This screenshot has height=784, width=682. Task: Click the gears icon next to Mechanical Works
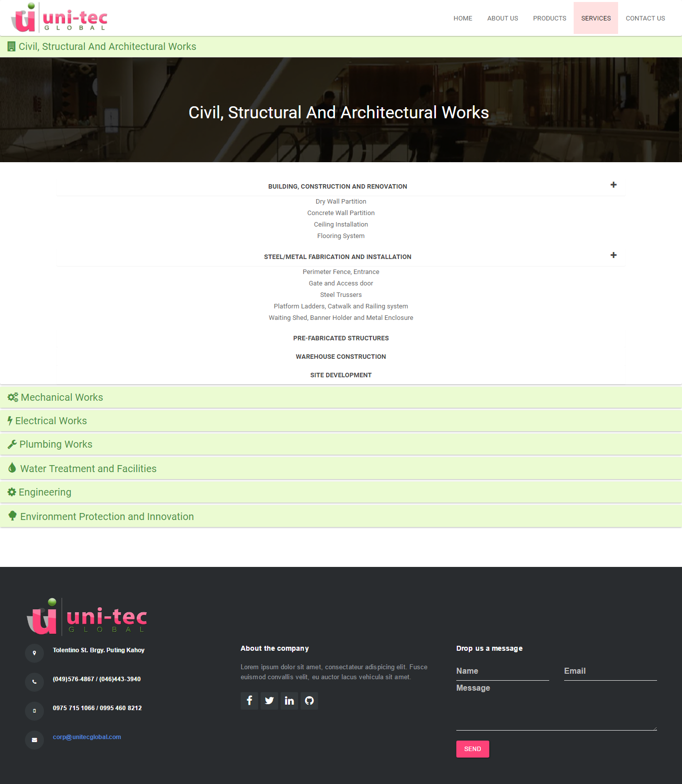pos(13,397)
